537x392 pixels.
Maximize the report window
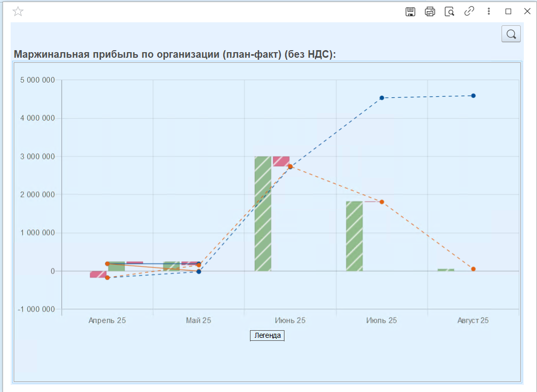508,11
